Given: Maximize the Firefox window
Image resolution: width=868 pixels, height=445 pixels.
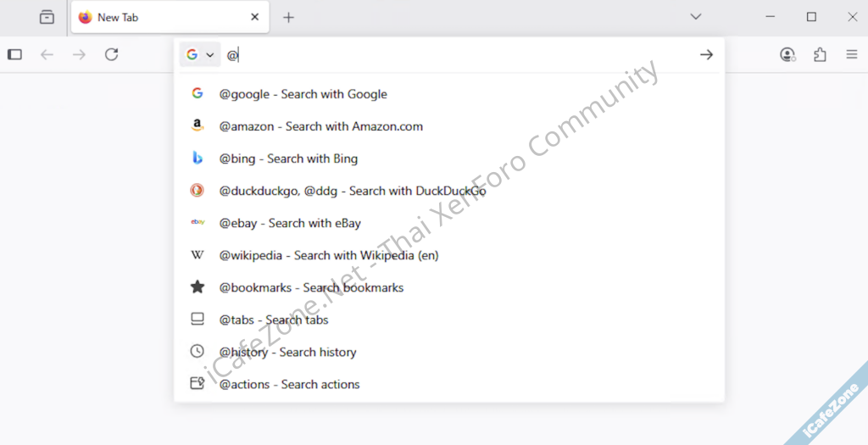Looking at the screenshot, I should pyautogui.click(x=811, y=17).
